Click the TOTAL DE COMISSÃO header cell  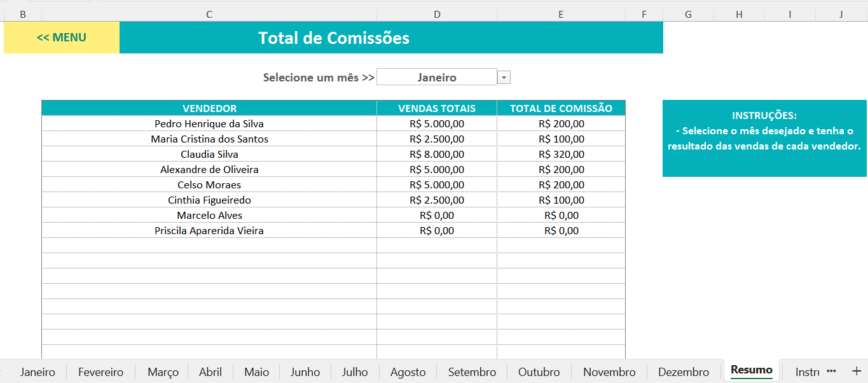tap(561, 108)
